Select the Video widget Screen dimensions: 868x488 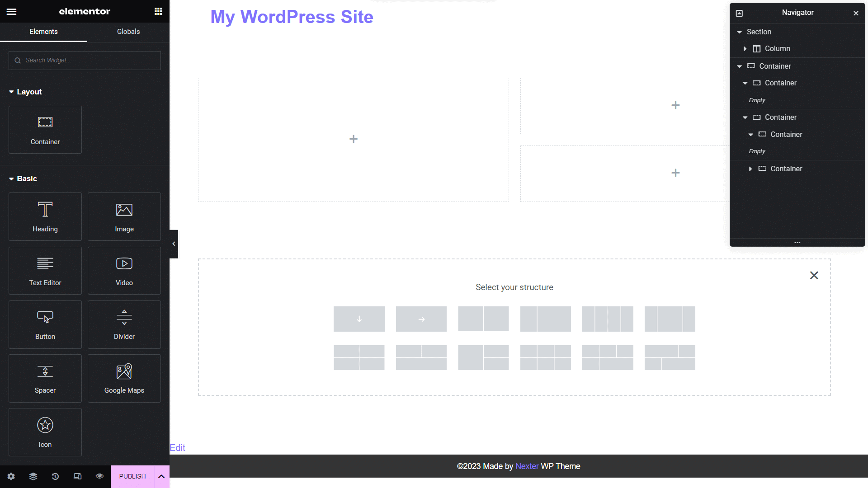point(124,270)
